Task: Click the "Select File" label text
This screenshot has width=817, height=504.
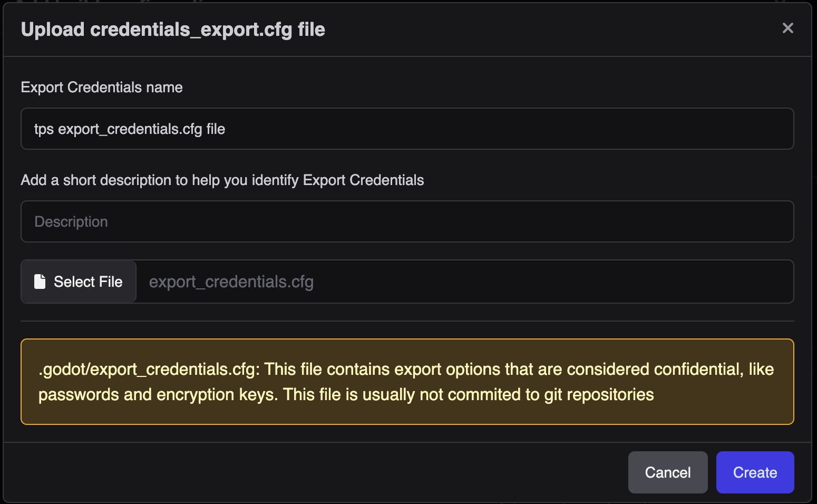Action: [88, 282]
